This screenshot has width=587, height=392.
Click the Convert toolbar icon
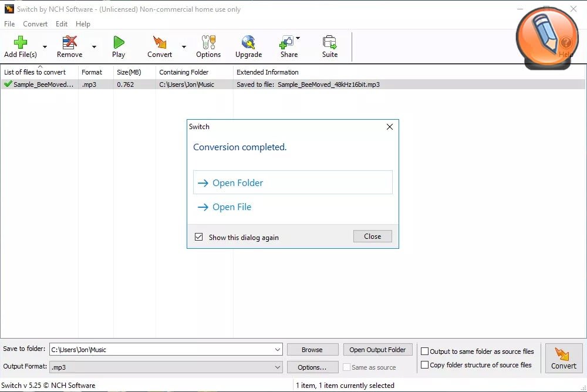(160, 42)
